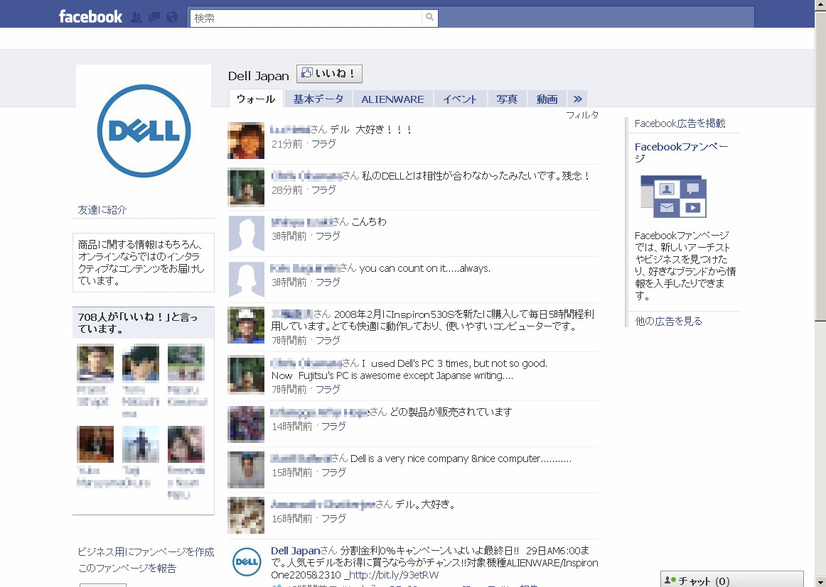Click the chat online status icon
Screen dimensions: 826x587
670,580
